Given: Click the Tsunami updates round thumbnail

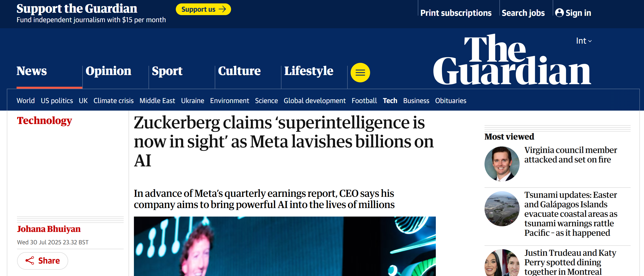Looking at the screenshot, I should [x=502, y=209].
